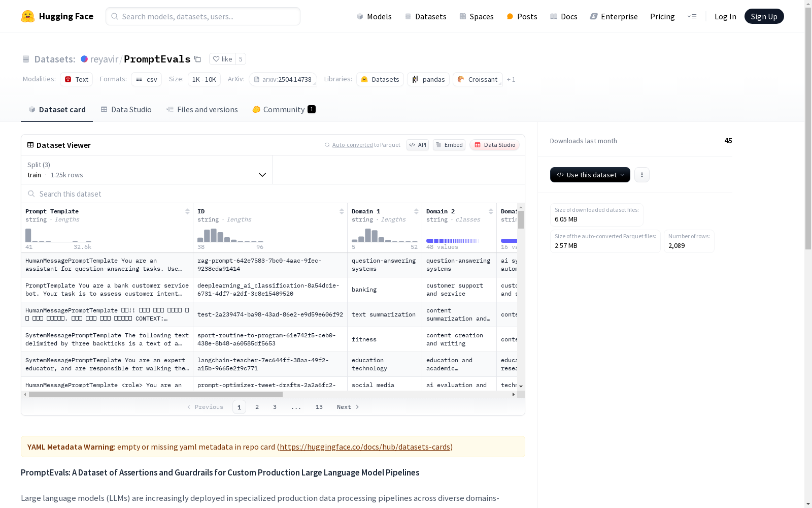Sort the ID column
Screen dimensions: 812x508
click(x=342, y=211)
